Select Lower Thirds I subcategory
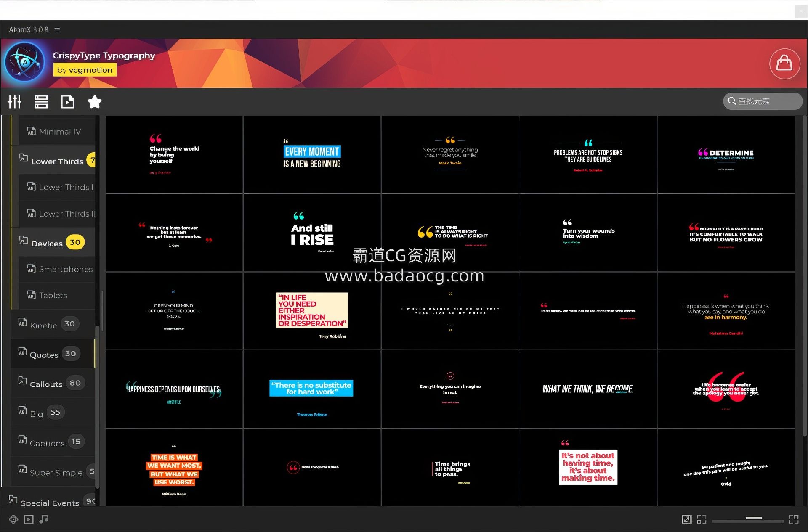Image resolution: width=808 pixels, height=532 pixels. click(x=57, y=187)
